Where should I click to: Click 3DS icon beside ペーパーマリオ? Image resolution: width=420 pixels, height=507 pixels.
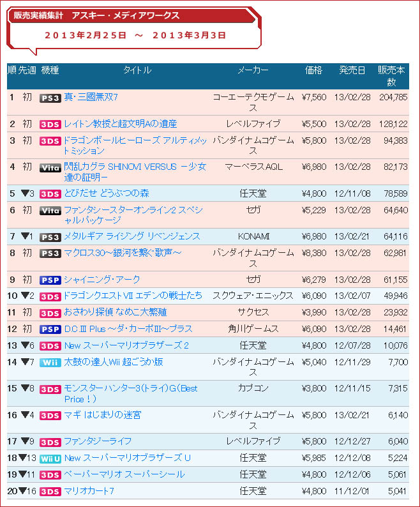click(x=50, y=475)
